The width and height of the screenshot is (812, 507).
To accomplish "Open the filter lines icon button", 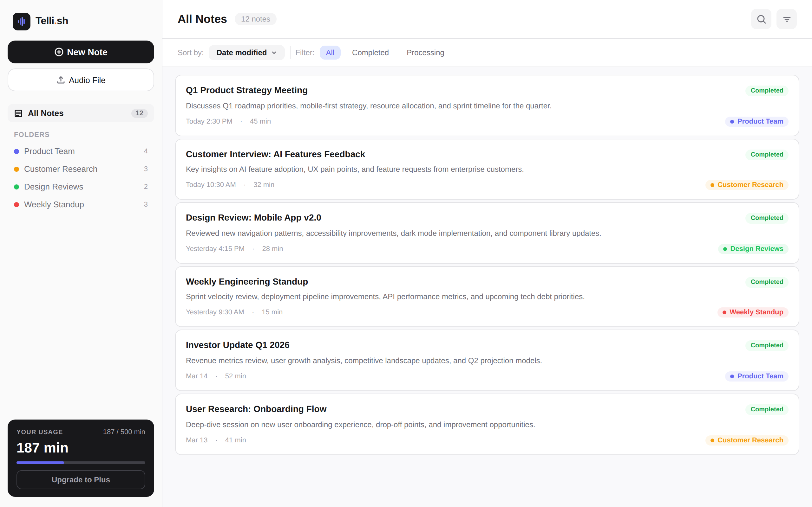I will click(787, 19).
